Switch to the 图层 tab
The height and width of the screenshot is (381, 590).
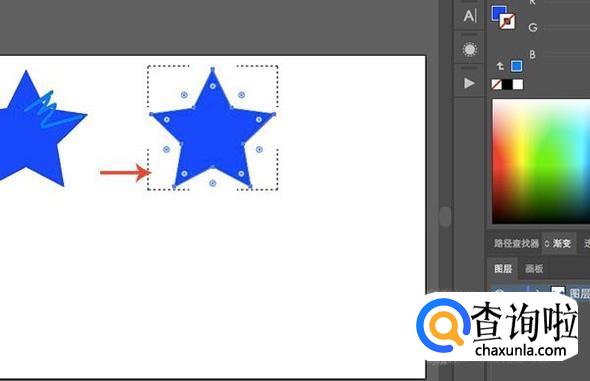tap(503, 269)
